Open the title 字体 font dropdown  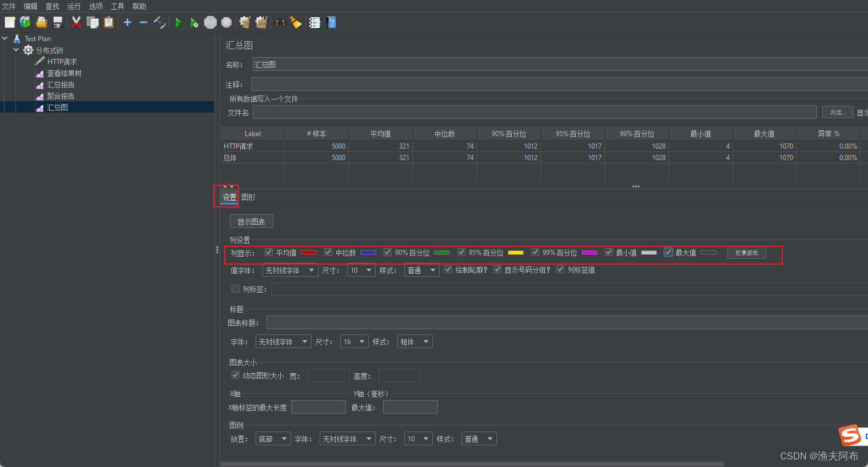pyautogui.click(x=284, y=341)
